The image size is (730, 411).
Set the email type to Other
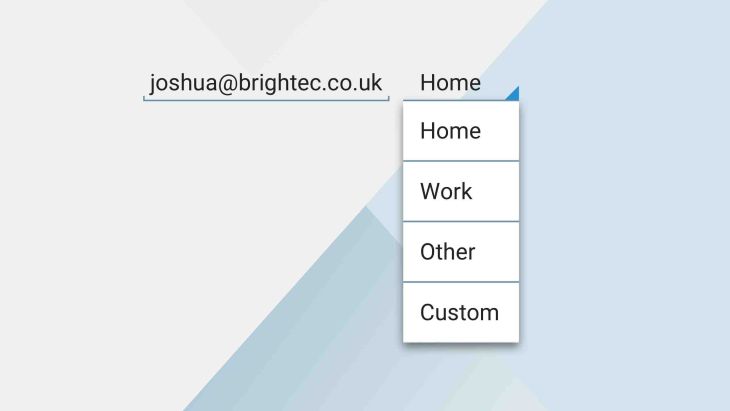click(x=460, y=252)
